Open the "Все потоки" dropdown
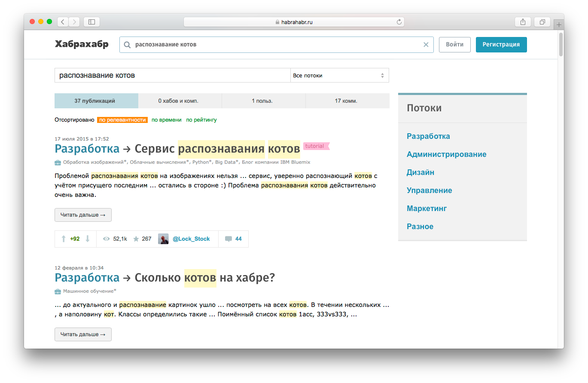The height and width of the screenshot is (383, 588). (x=339, y=75)
